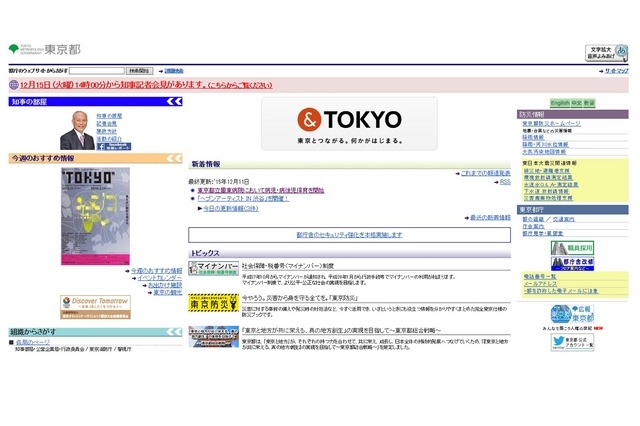The width and height of the screenshot is (640, 426).
Task: Open the 活動の紹介 link
Action: pyautogui.click(x=109, y=139)
